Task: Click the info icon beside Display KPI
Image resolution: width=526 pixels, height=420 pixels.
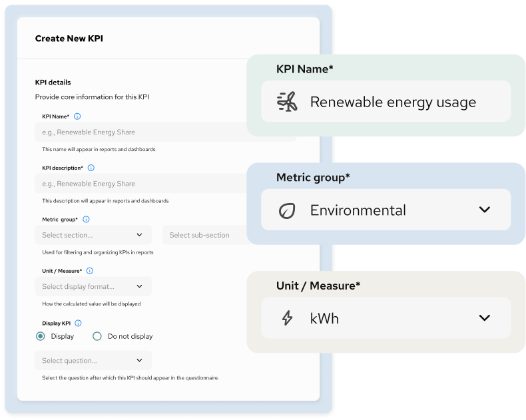Action: (x=79, y=323)
